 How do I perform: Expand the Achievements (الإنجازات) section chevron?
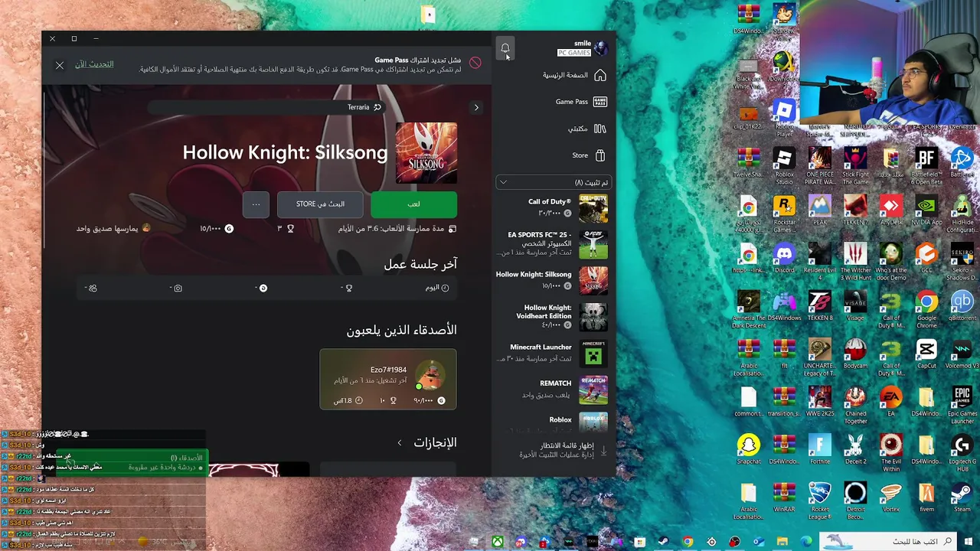click(399, 442)
